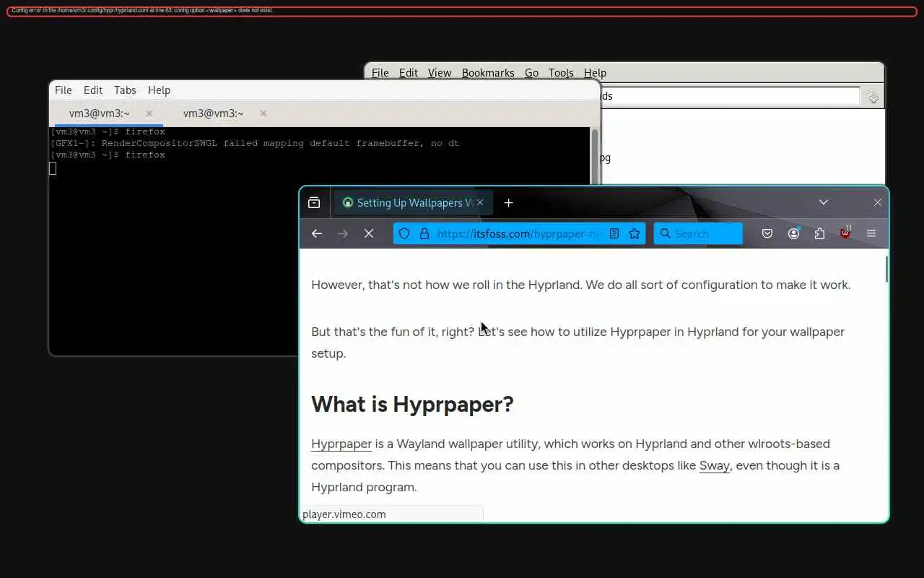This screenshot has height=578, width=924.
Task: Click the file manager path entry field
Action: tap(730, 96)
